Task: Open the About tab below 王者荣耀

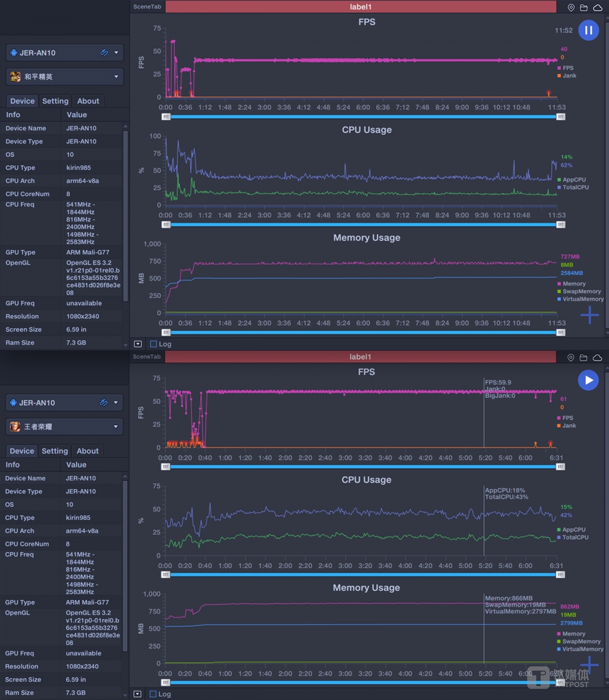Action: 88,451
